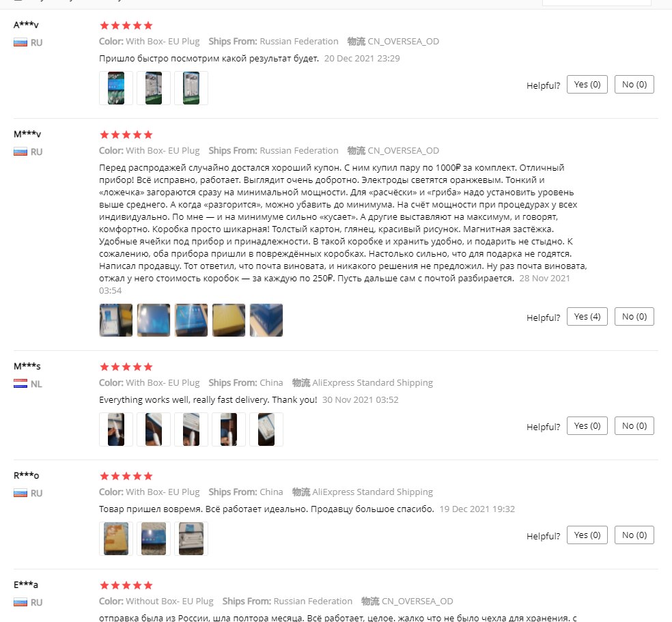672x622 pixels.
Task: Vote Yes on M***s's English review
Action: [x=587, y=426]
